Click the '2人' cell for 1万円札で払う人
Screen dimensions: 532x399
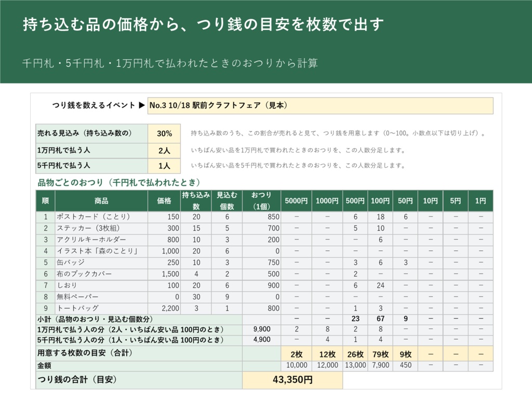pyautogui.click(x=164, y=151)
